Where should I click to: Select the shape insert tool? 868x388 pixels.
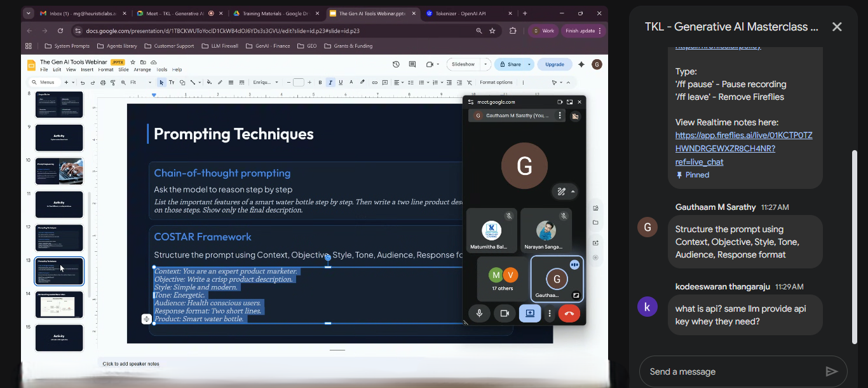182,83
